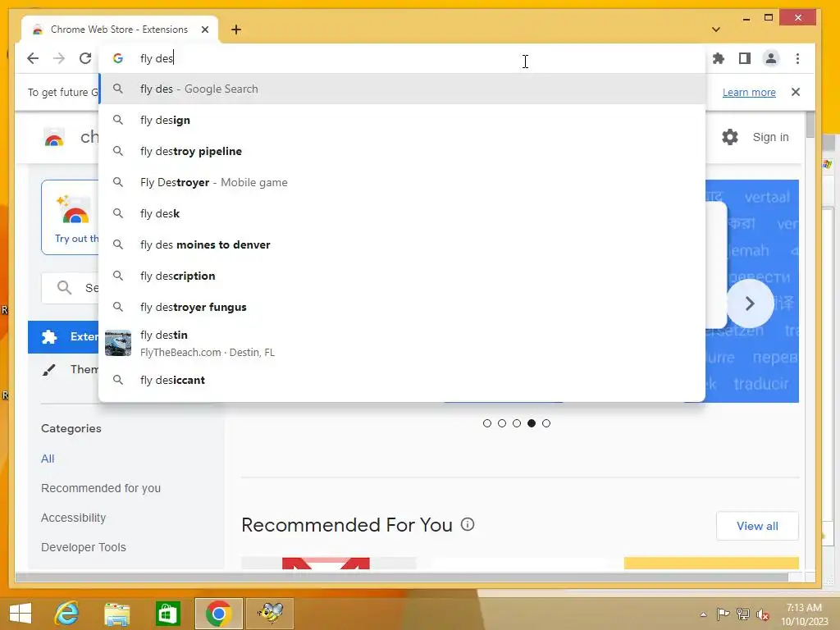Screen dimensions: 840x630
Task: Select second carousel dot indicator
Action: [x=502, y=423]
